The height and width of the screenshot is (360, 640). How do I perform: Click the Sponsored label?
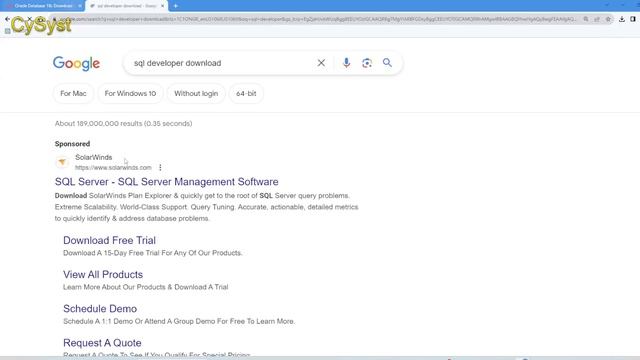pyautogui.click(x=72, y=144)
